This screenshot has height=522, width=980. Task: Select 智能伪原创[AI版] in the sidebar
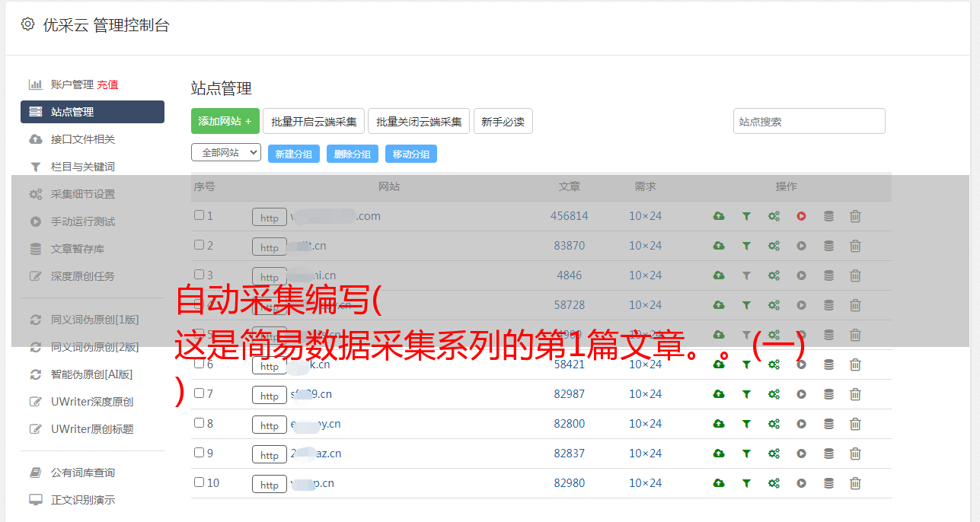tap(92, 374)
